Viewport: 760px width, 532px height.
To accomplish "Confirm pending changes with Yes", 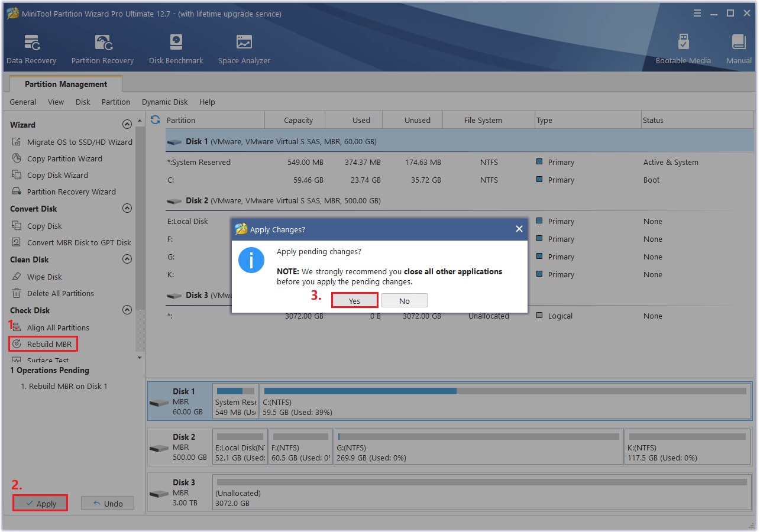I will click(354, 300).
